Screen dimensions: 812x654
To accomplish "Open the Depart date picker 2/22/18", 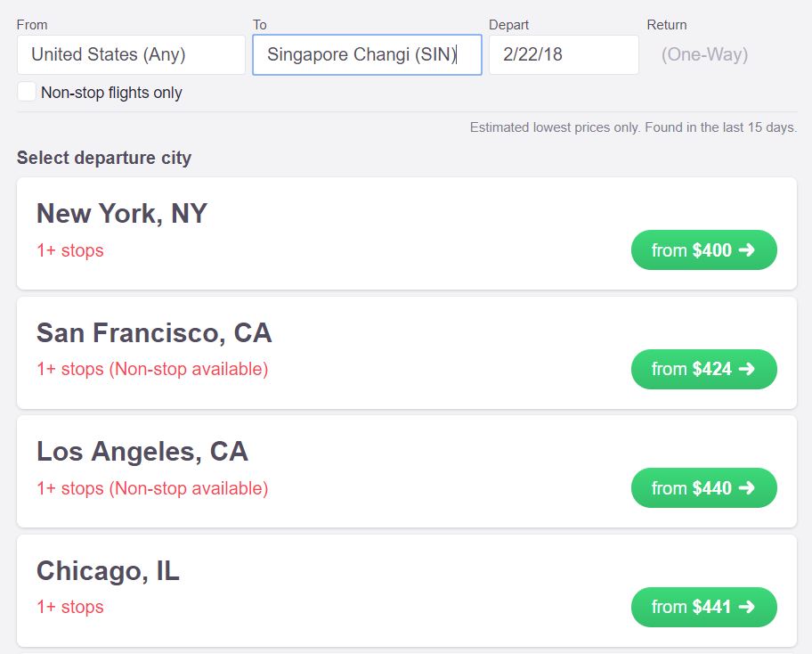I will [563, 54].
